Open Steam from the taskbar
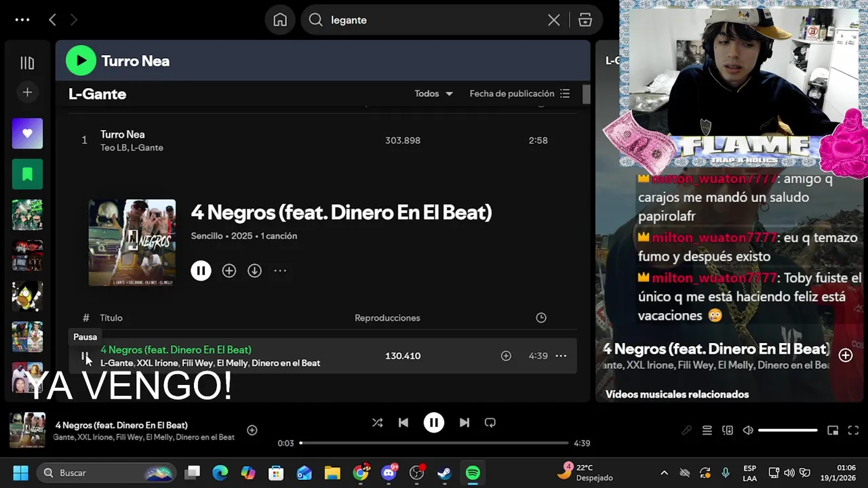The height and width of the screenshot is (488, 868). tap(445, 472)
